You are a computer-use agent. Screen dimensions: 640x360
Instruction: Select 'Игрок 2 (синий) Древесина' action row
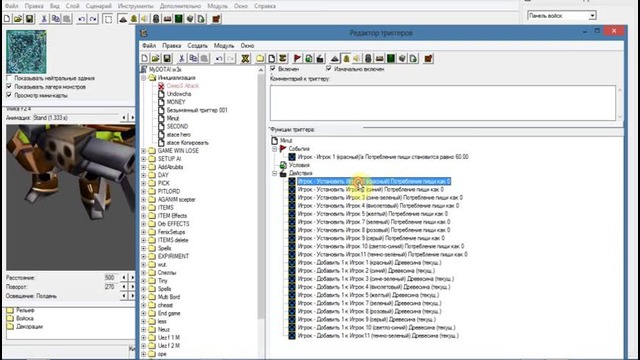point(366,271)
